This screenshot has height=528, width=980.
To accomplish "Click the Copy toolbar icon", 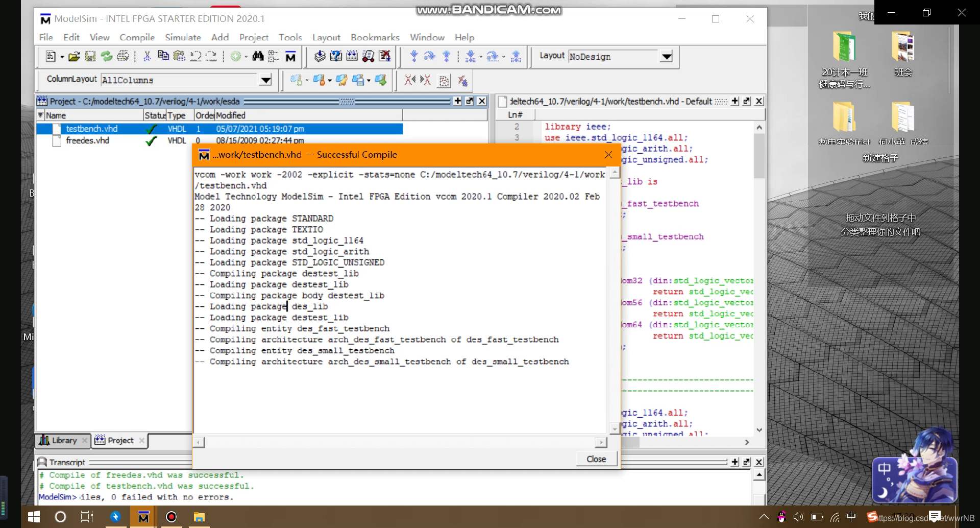I will (163, 56).
